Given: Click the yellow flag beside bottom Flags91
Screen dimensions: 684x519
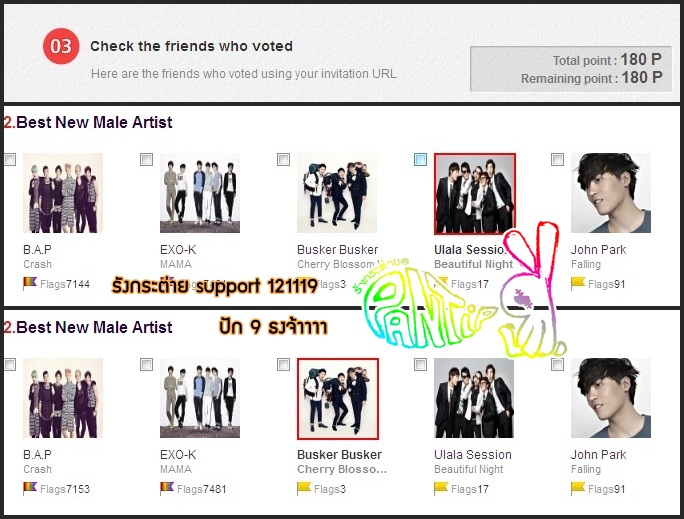Looking at the screenshot, I should point(578,488).
